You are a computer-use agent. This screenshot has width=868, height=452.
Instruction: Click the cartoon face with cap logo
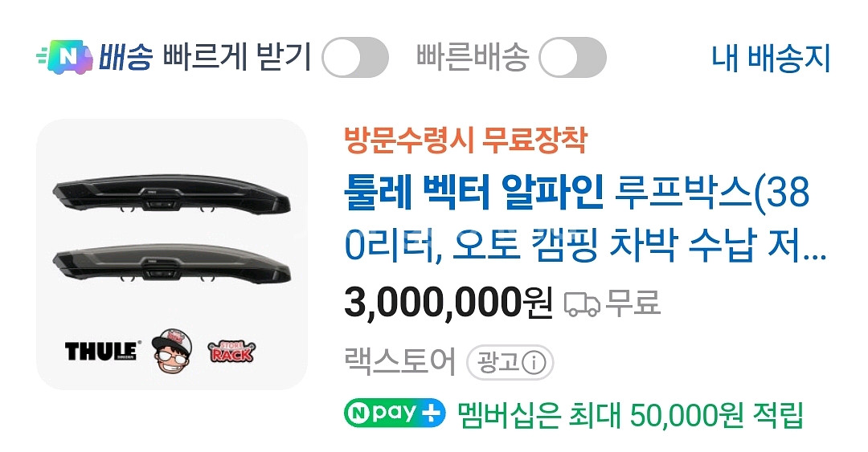[172, 350]
